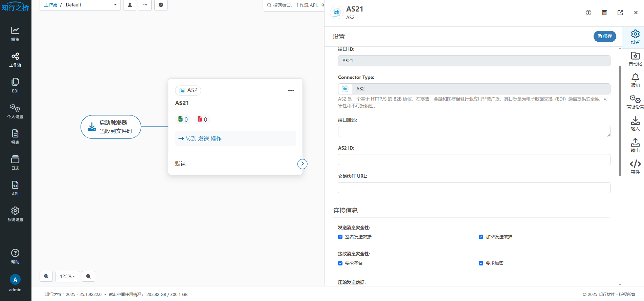Switch to the 高级设置 tab
This screenshot has width=644, height=301.
[635, 102]
